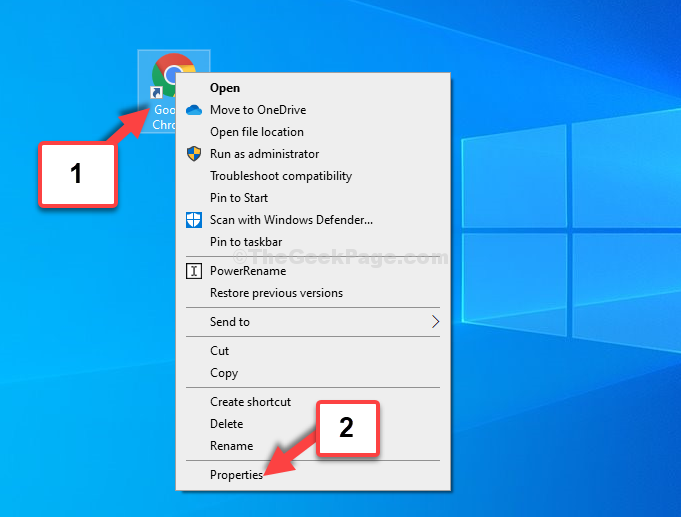Click the PowerRename text cursor icon

click(194, 271)
